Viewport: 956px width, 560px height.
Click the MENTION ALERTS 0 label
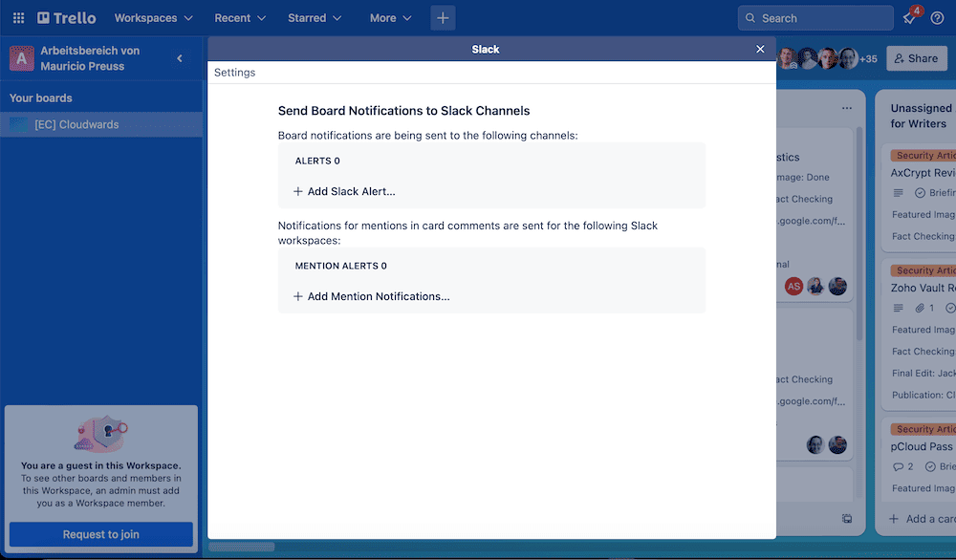coord(341,266)
